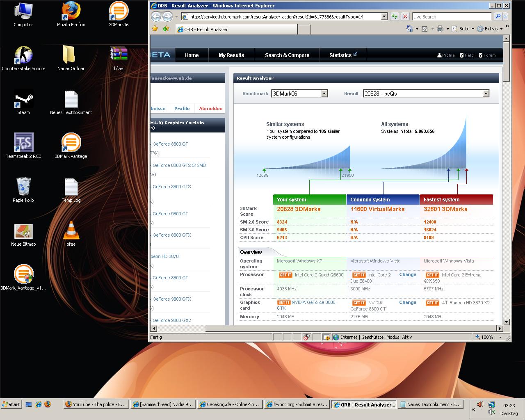Select the Neue Bitmap image file
Image resolution: width=525 pixels, height=420 pixels.
coord(23,234)
